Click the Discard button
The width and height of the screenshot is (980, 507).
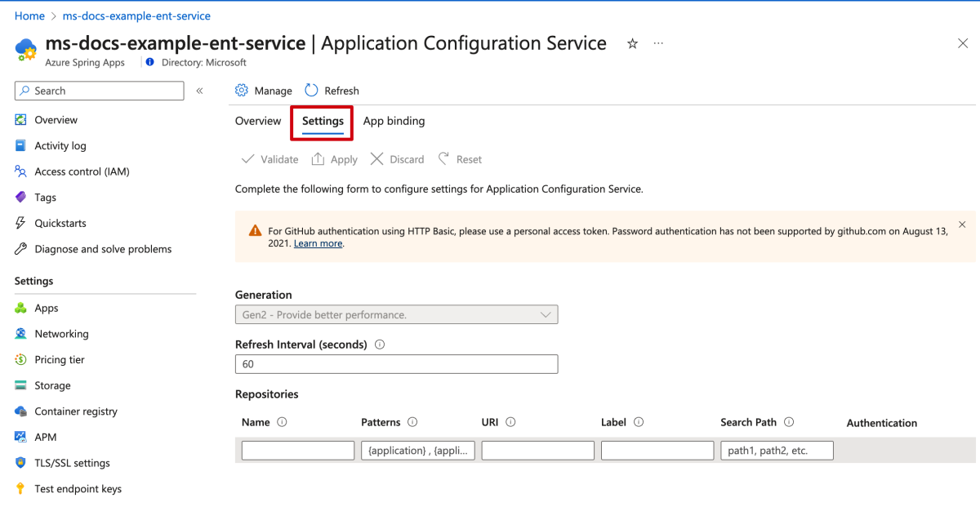click(397, 159)
